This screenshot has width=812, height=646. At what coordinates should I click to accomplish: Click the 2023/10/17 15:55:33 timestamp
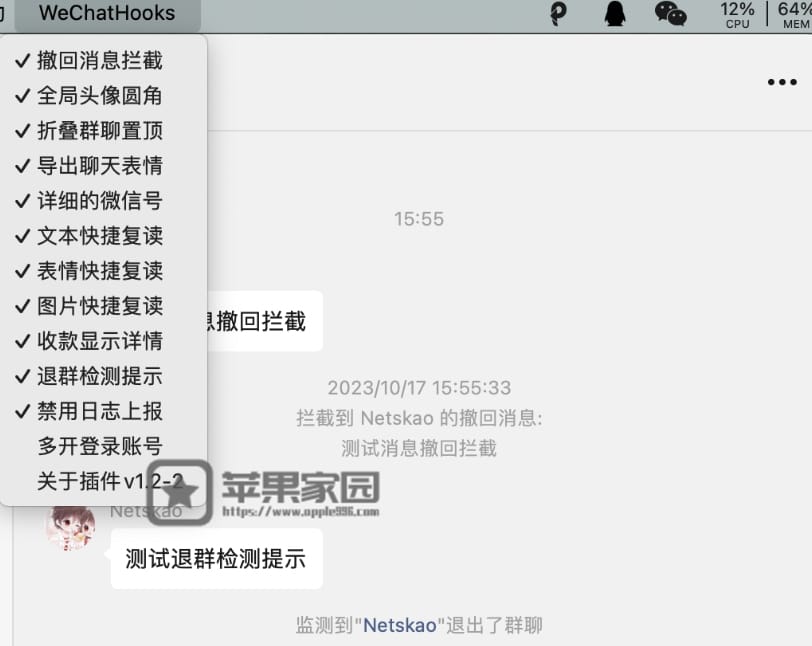pos(419,387)
